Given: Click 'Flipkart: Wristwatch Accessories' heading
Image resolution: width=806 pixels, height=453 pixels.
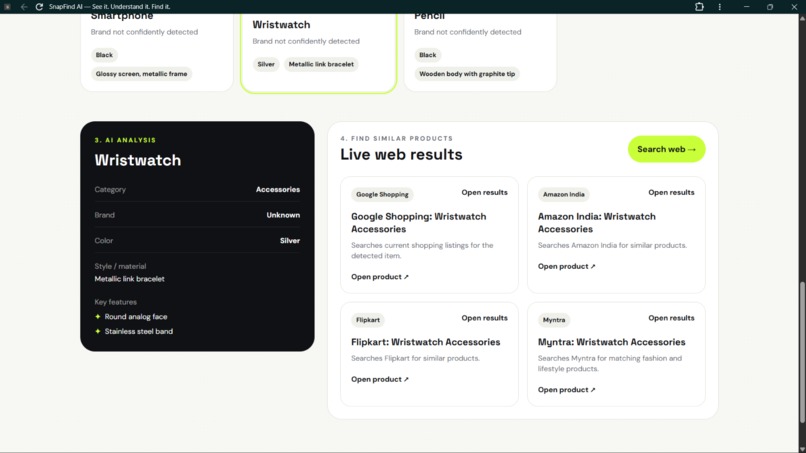Looking at the screenshot, I should pos(425,342).
